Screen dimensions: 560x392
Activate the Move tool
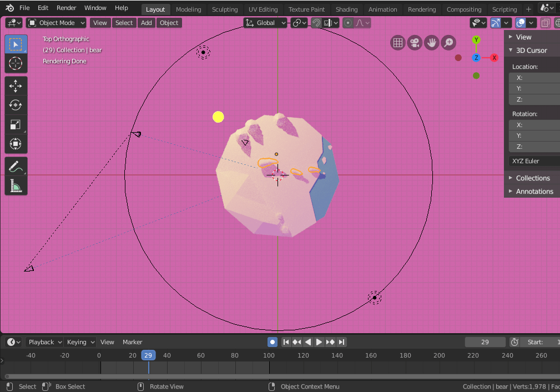[x=16, y=86]
